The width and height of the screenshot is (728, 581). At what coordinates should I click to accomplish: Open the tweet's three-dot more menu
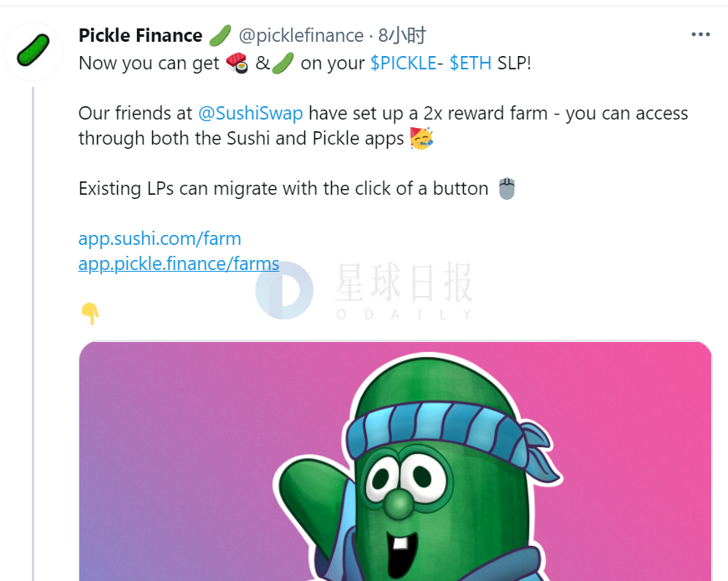click(x=700, y=35)
